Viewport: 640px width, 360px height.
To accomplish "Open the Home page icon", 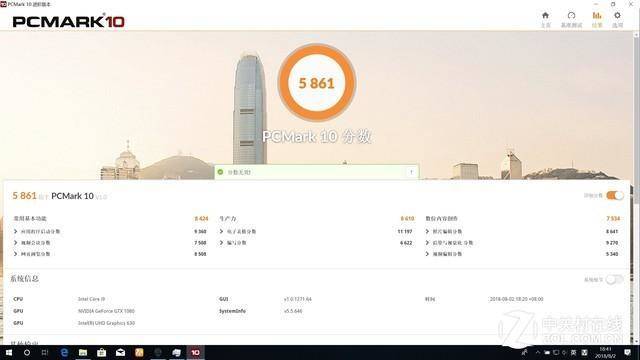I will click(545, 19).
